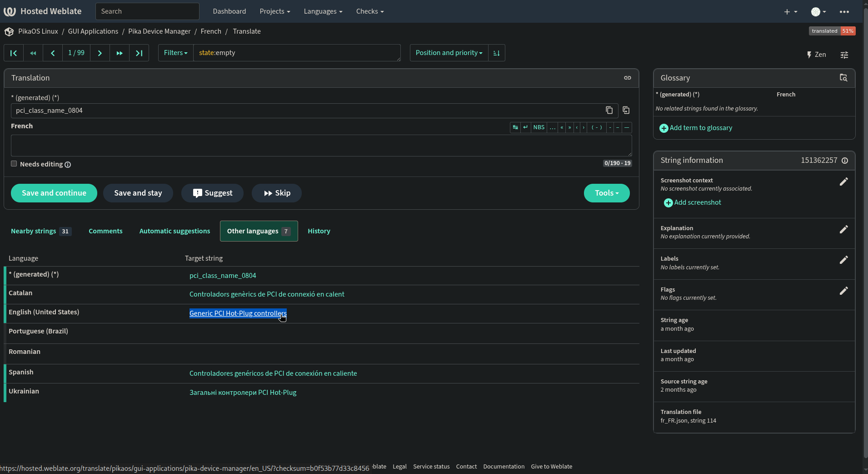The height and width of the screenshot is (474, 868).
Task: Expand the Filters dropdown
Action: point(176,53)
